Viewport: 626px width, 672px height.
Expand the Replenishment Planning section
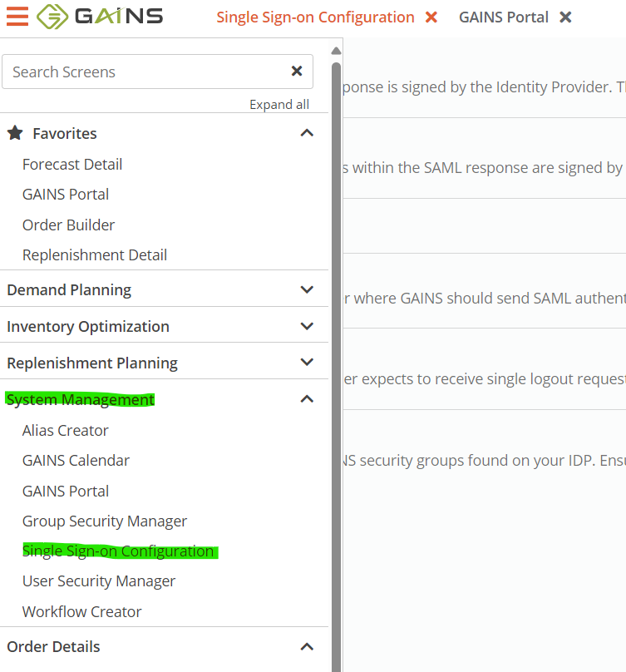(307, 363)
